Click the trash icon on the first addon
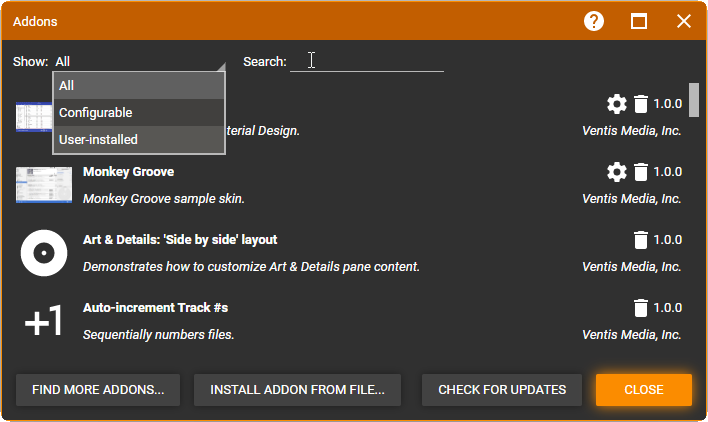Viewport: 708px width, 422px height. coord(641,104)
